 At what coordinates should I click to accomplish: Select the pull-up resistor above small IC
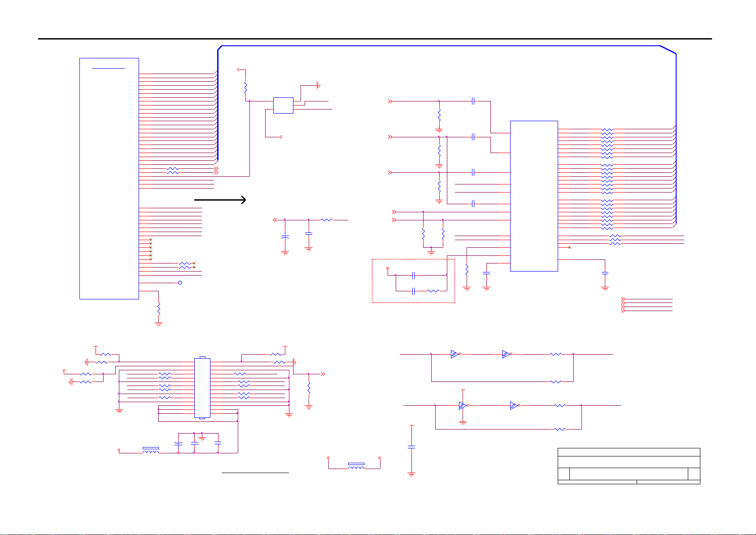click(x=245, y=88)
